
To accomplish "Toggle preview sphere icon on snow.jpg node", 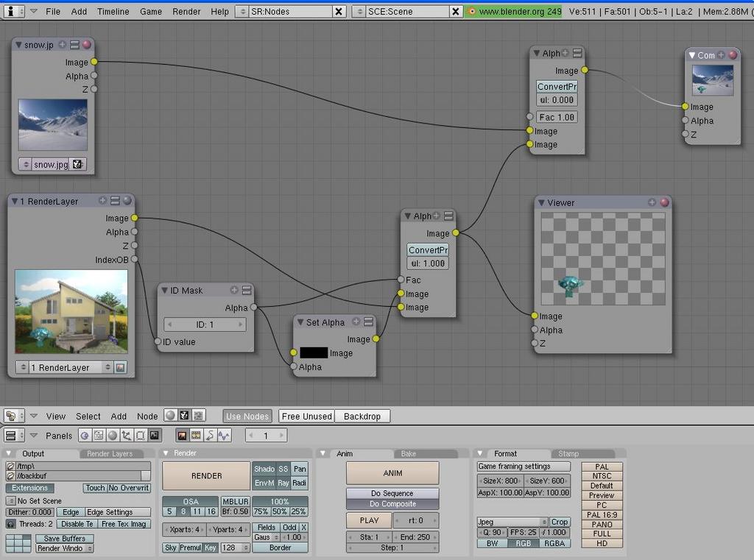I will point(87,45).
